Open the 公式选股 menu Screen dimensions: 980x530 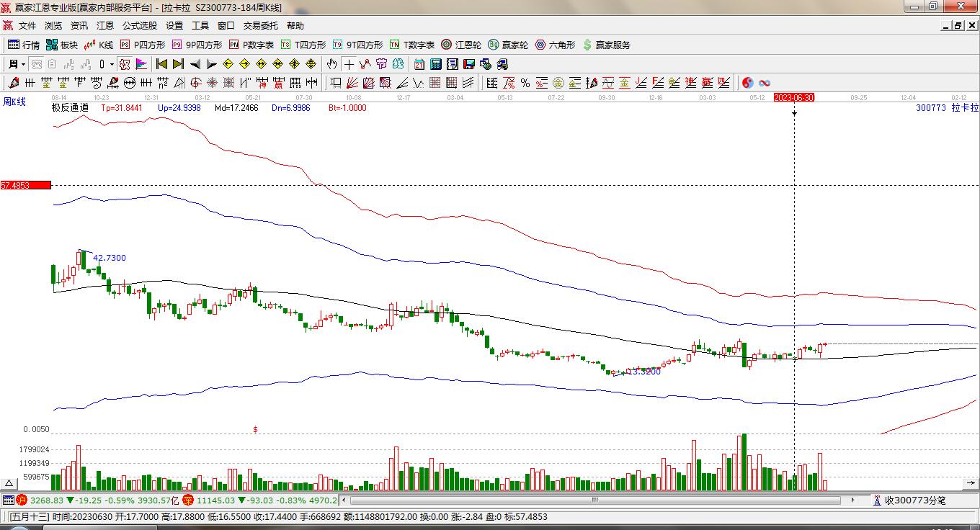[139, 26]
